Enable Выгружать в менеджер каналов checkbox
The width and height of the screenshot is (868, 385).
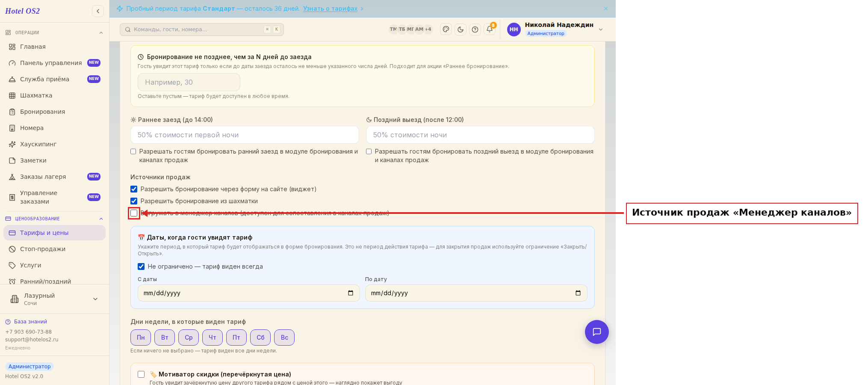(134, 213)
